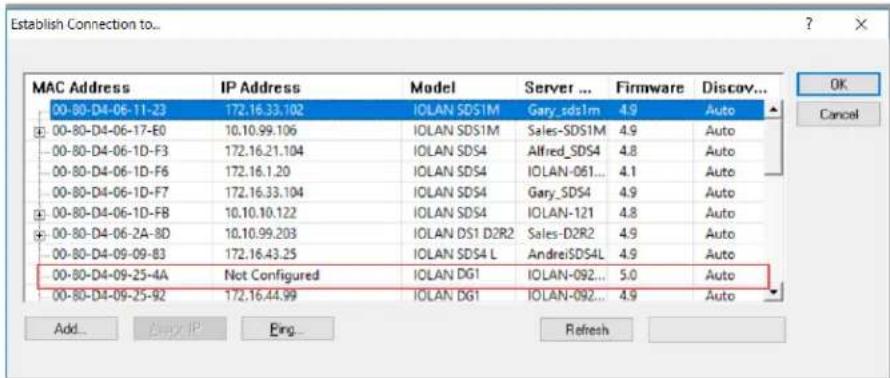Click the Add... button
Viewport: 890px width, 378px height.
coord(71,329)
